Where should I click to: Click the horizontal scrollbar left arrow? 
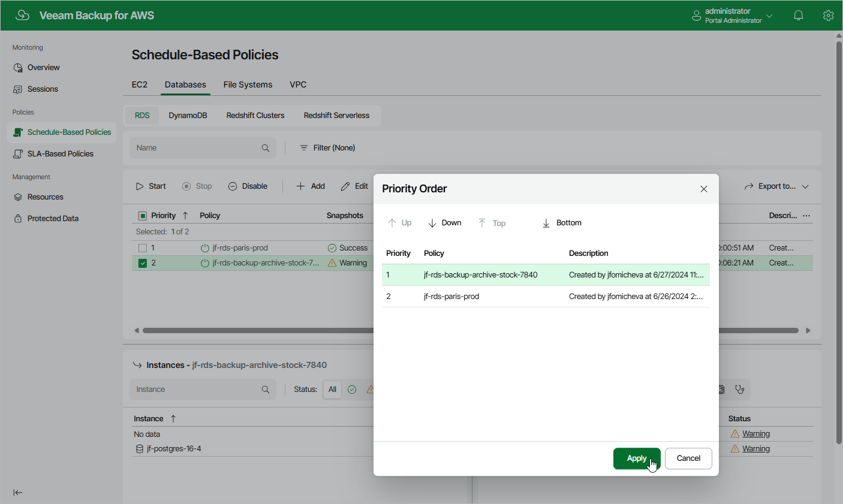pyautogui.click(x=137, y=331)
